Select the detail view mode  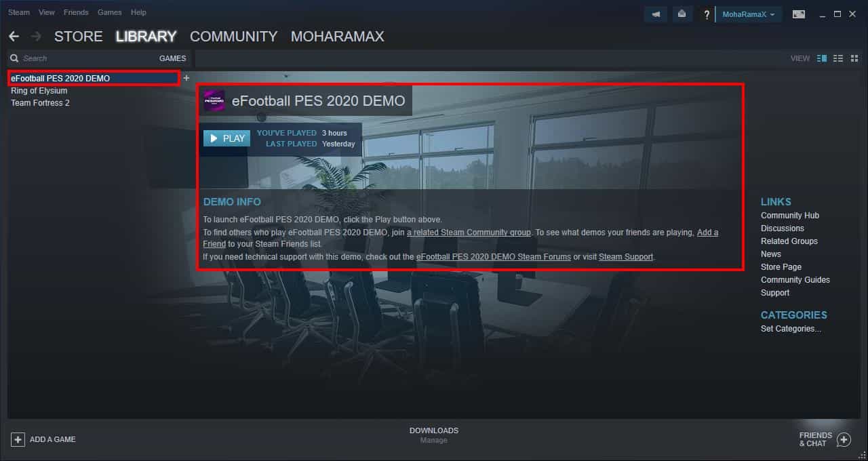822,58
